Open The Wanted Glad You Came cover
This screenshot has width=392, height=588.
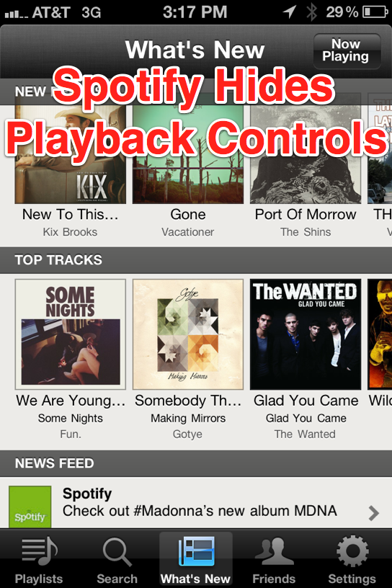(x=306, y=334)
